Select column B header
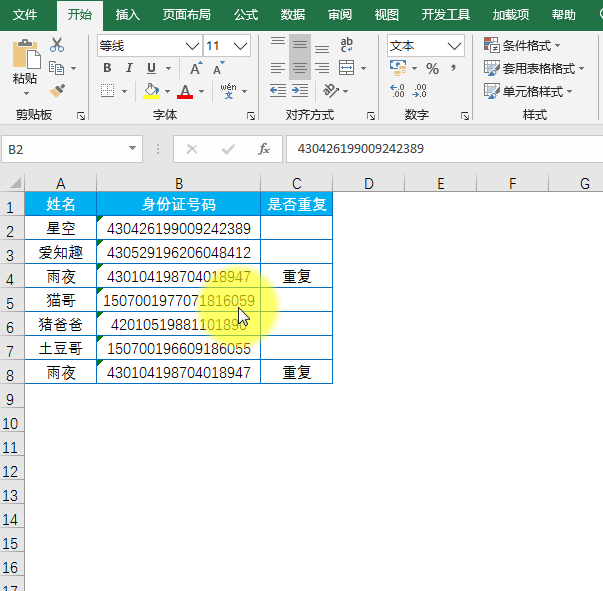603x591 pixels. [x=178, y=183]
